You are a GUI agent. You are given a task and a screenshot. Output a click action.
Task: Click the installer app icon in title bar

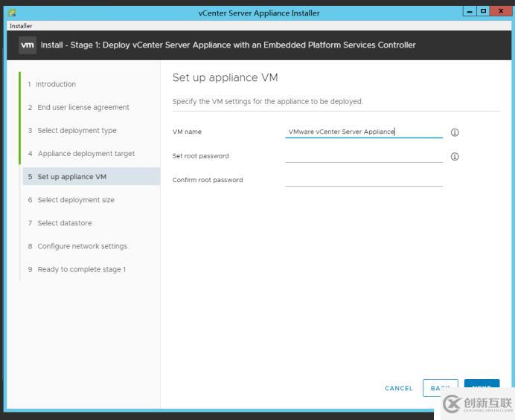[x=13, y=13]
